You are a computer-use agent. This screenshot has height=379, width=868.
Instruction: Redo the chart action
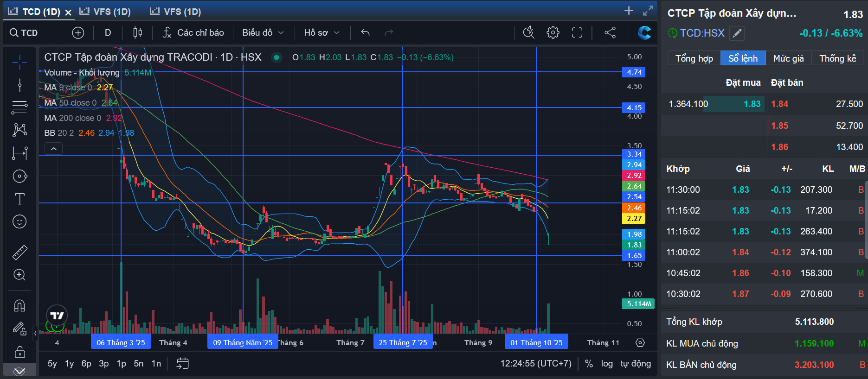coord(389,33)
